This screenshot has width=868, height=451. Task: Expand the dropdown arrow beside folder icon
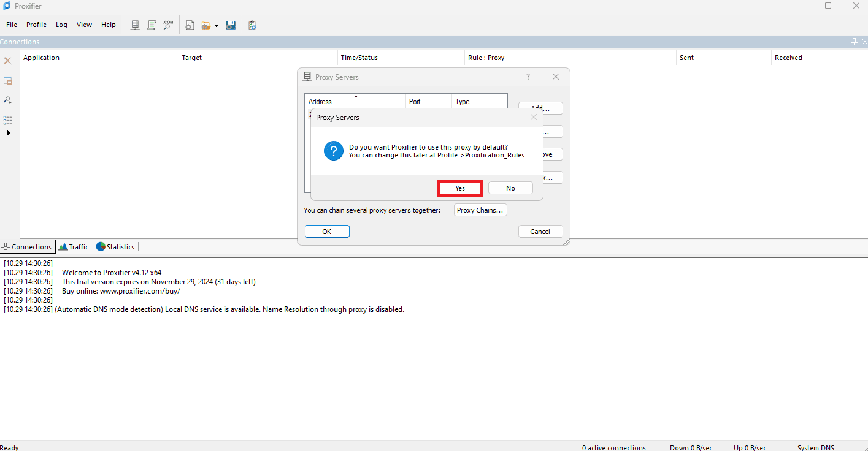(x=217, y=26)
